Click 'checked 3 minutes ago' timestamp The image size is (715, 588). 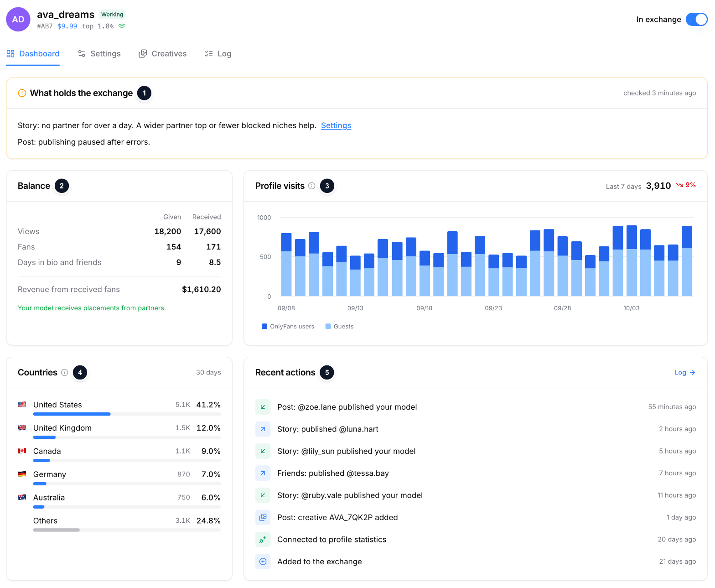tap(660, 93)
